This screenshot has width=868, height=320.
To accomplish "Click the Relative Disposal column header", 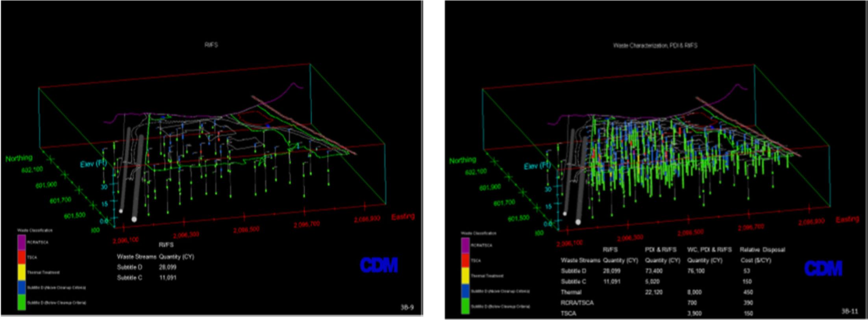I will 762,250.
